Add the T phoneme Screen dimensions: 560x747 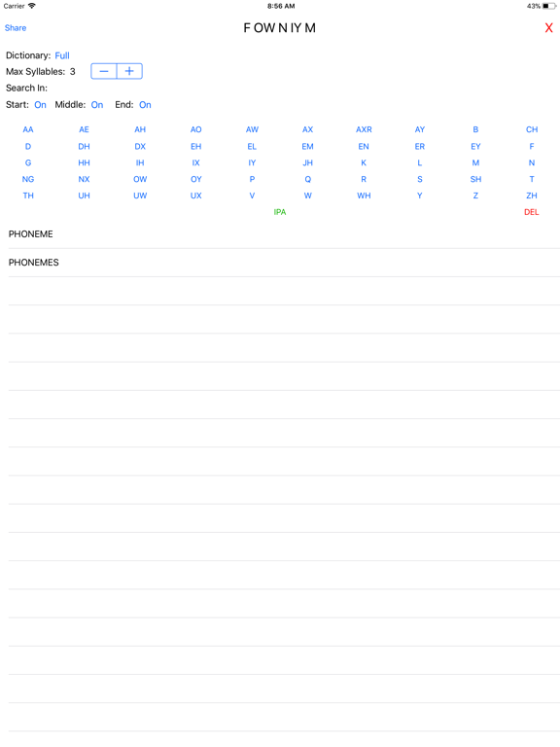tap(532, 179)
